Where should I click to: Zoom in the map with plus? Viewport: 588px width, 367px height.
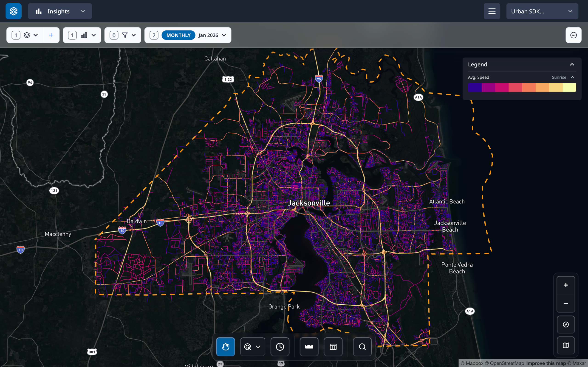click(566, 285)
